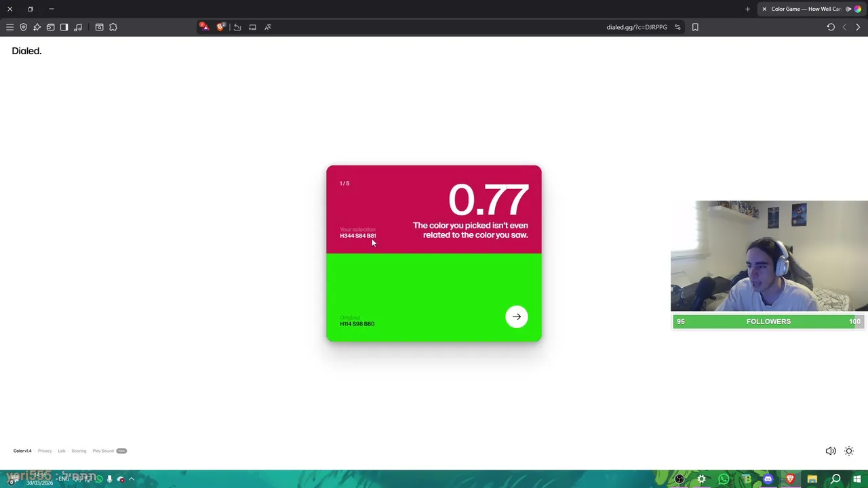Click the translate page icon

coord(268,27)
